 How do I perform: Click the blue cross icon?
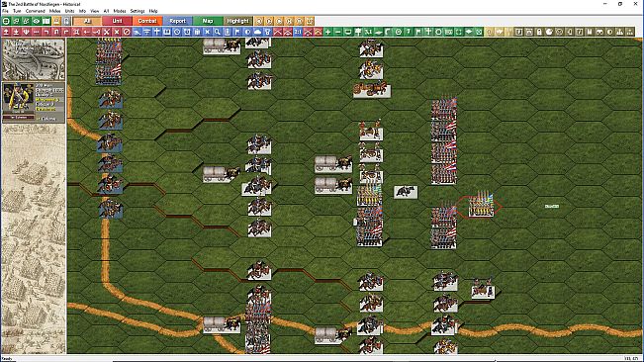pos(157,32)
